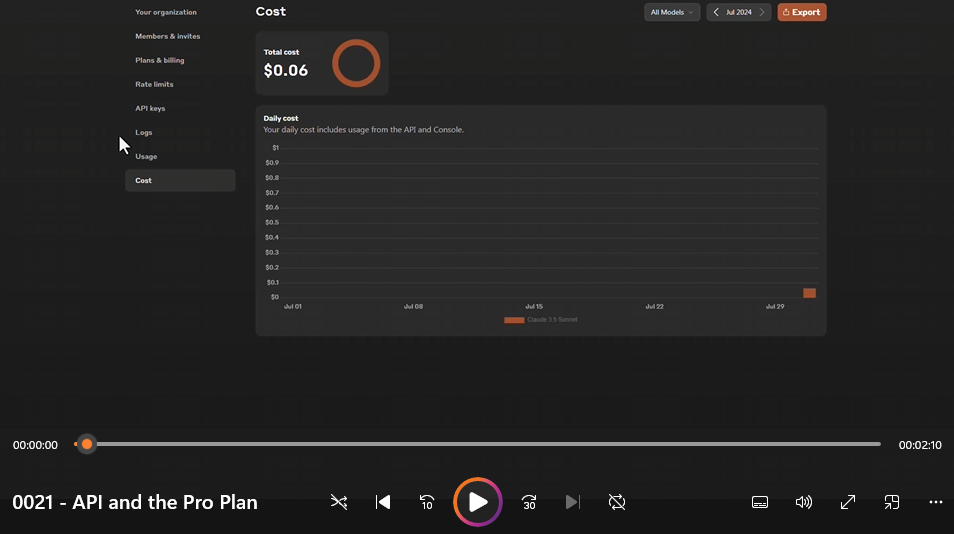This screenshot has height=534, width=954.
Task: Click the playback seek bar thumb
Action: tap(87, 445)
